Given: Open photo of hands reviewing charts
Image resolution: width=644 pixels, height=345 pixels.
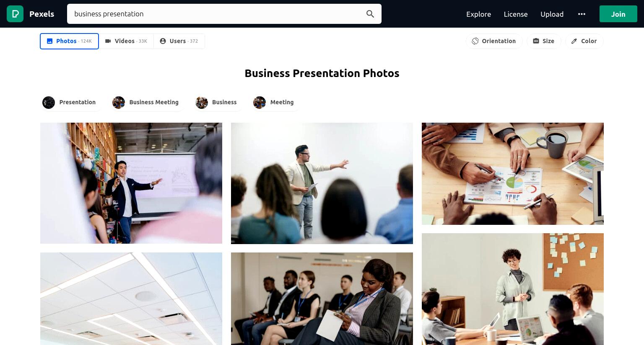Looking at the screenshot, I should coord(512,173).
